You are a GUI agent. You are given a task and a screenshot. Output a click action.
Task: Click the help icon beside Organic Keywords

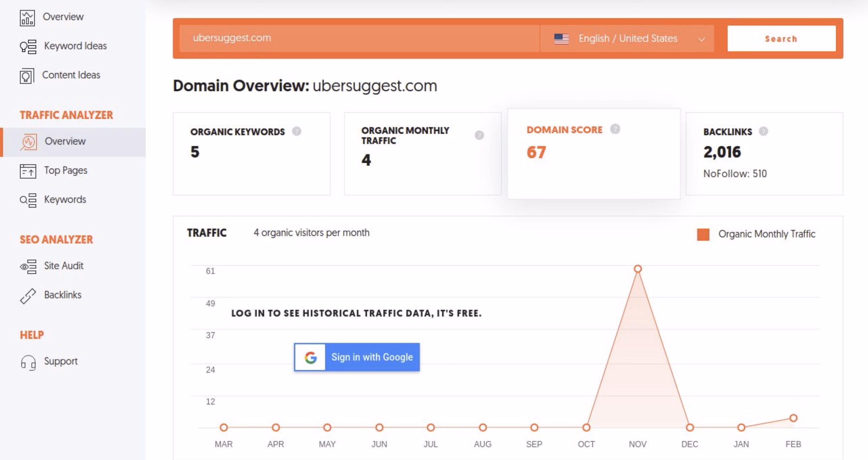(296, 131)
